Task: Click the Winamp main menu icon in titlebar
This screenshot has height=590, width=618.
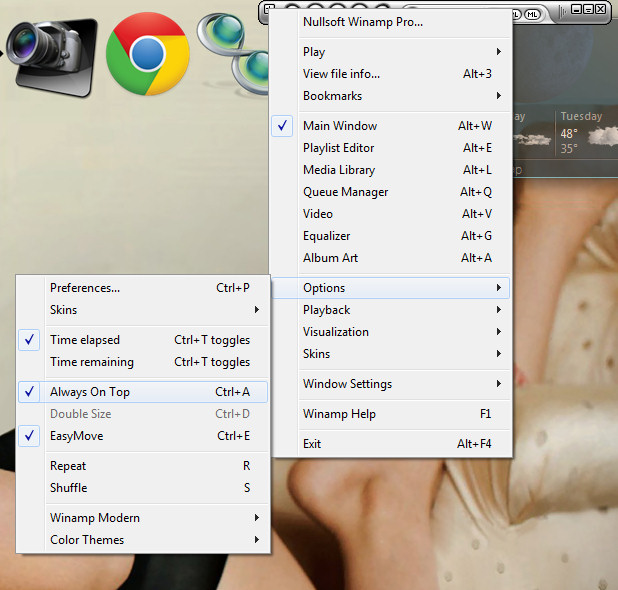Action: (x=268, y=8)
